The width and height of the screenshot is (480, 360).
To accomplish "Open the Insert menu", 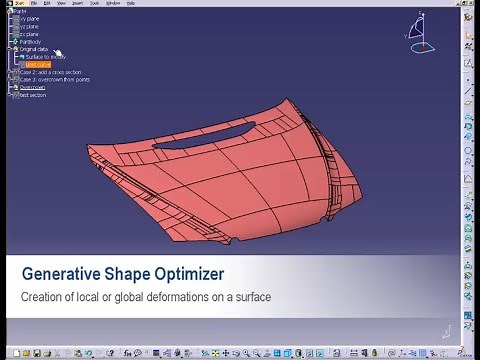I will click(x=77, y=3).
